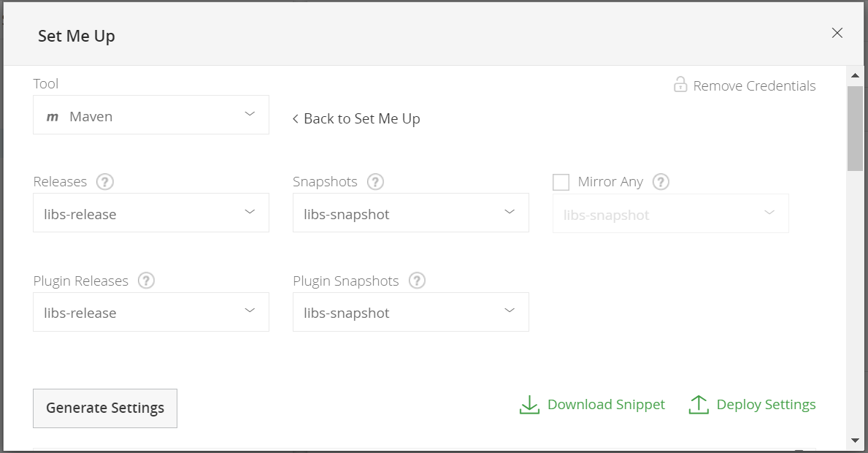Expand the Snapshots repository dropdown
868x453 pixels.
pos(411,213)
